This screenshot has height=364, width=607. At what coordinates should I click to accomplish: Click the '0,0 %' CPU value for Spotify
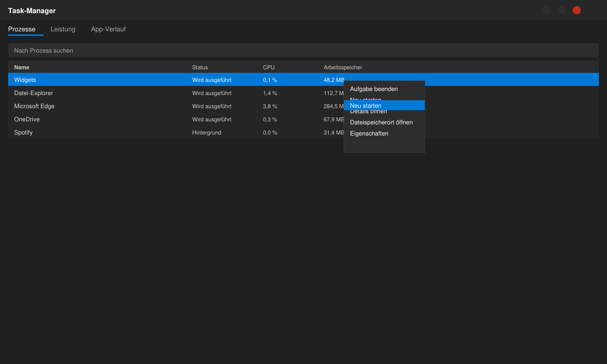270,132
